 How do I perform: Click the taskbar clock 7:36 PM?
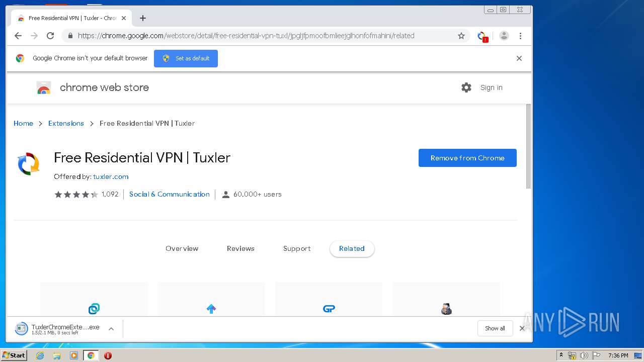tap(618, 355)
